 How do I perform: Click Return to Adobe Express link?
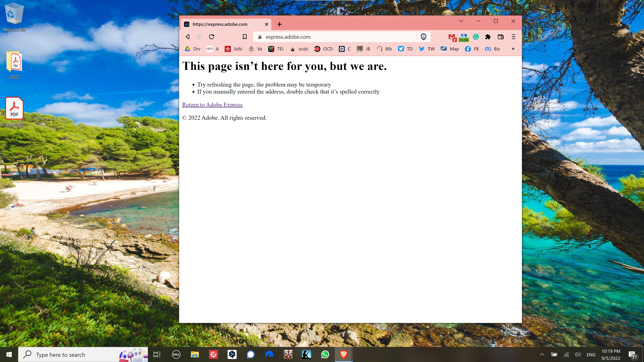(212, 105)
